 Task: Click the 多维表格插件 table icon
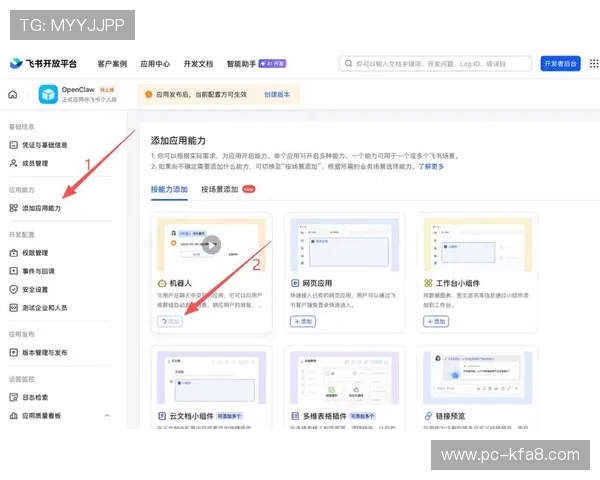295,416
